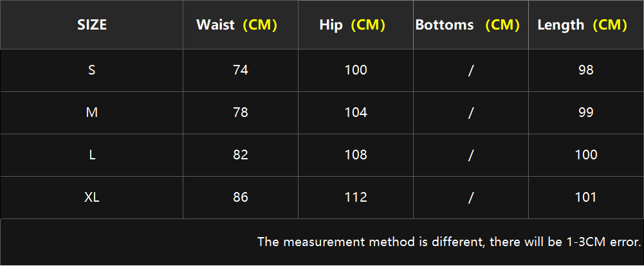Viewport: 644px width, 266px height.
Task: Click the M size label
Action: [92, 112]
